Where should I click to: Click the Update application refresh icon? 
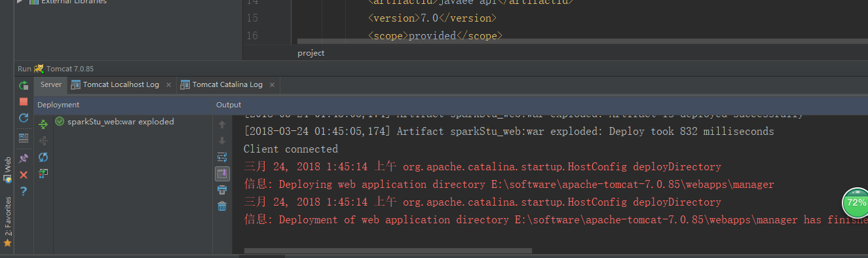tap(24, 118)
